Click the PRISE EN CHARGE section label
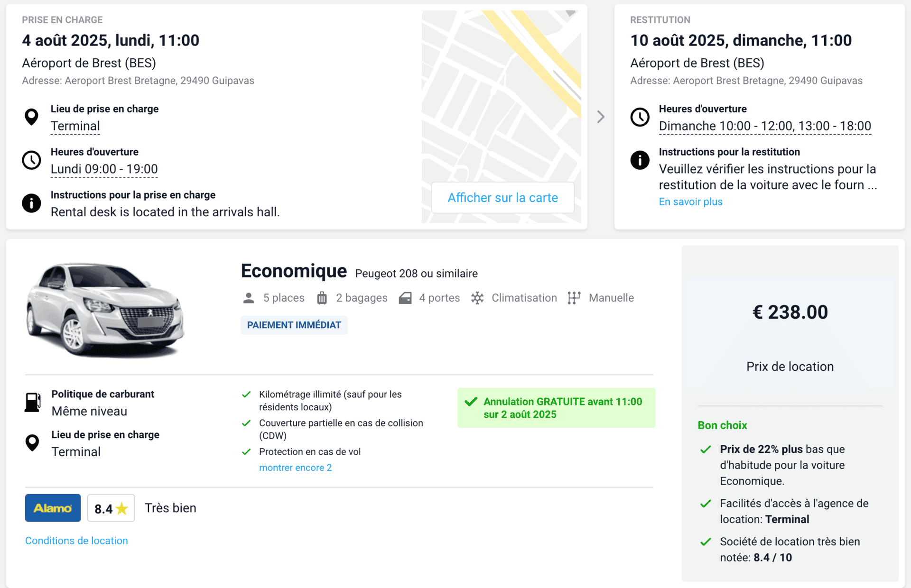The width and height of the screenshot is (911, 588). (62, 20)
